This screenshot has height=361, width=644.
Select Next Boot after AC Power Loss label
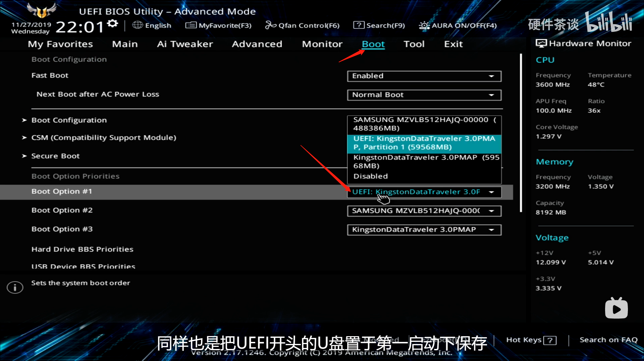(98, 94)
